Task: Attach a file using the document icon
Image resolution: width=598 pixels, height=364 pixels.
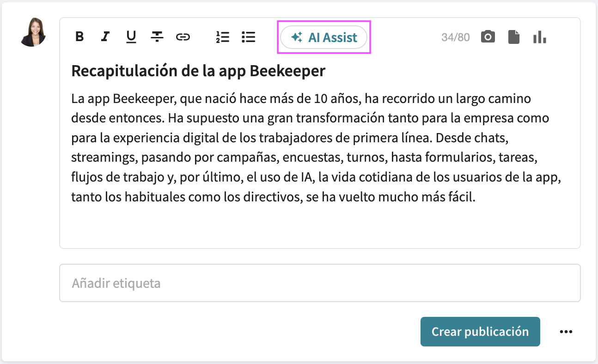Action: [513, 36]
